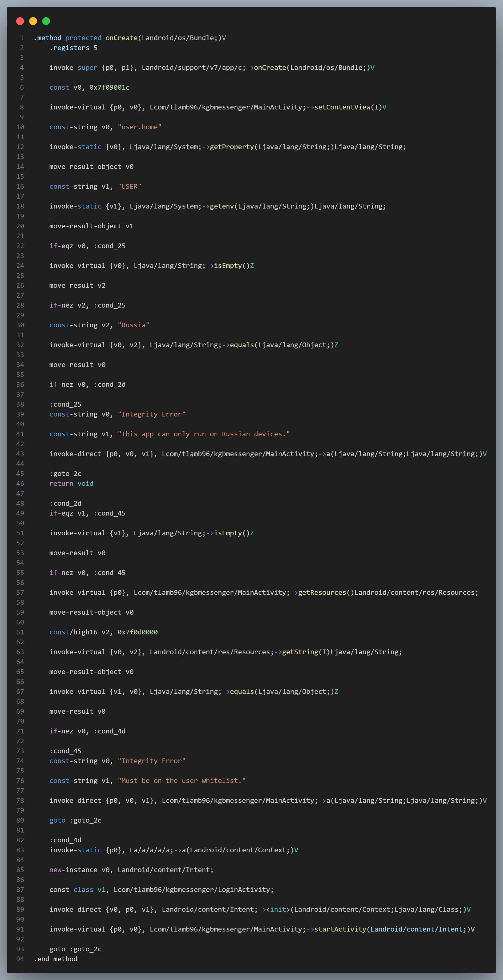Select the hex value 0x7f09001c
Viewport: 503px width, 980px height.
click(x=109, y=88)
